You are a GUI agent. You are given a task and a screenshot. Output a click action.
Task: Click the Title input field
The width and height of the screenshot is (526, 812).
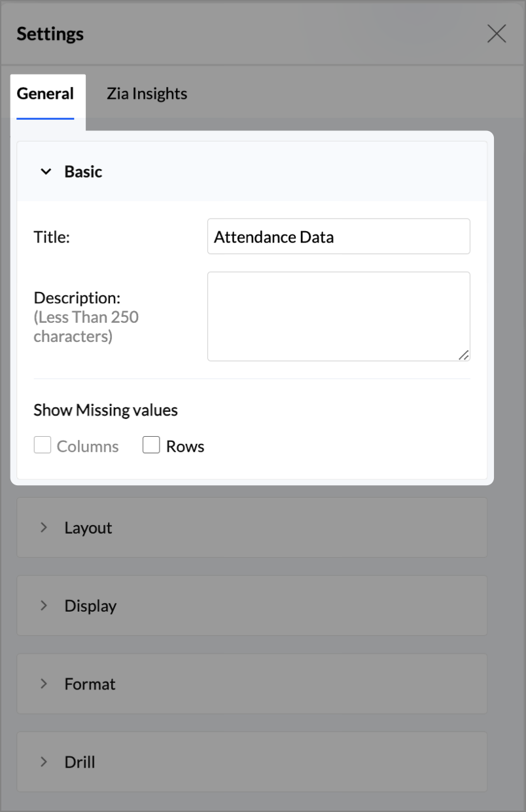338,236
